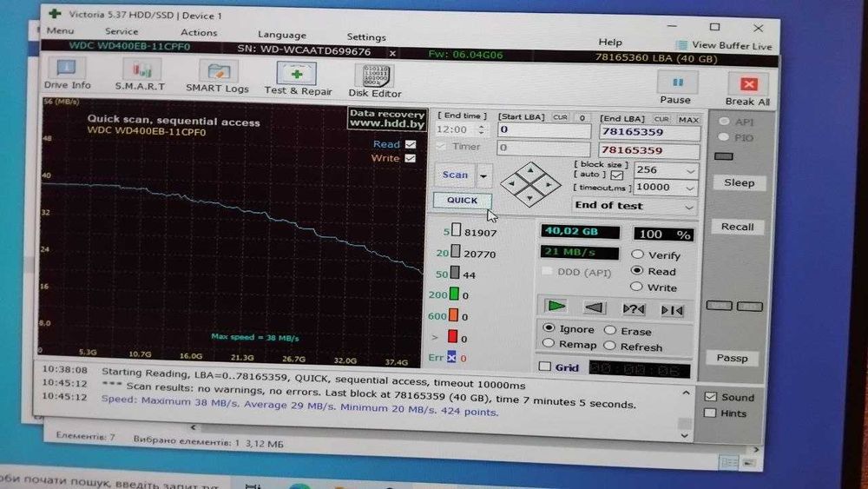
Task: Open SMART Logs toolbar icon
Action: coord(218,72)
